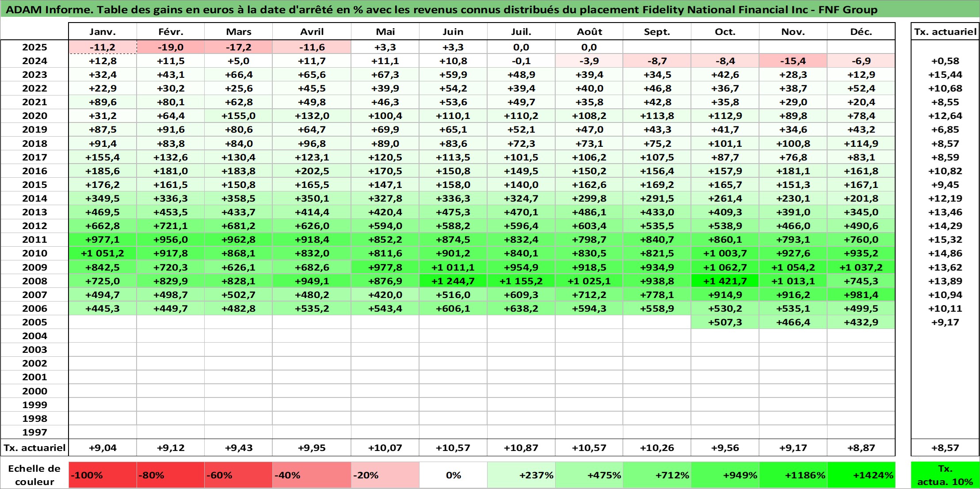Click the +949% color scale swatch

coord(725,475)
